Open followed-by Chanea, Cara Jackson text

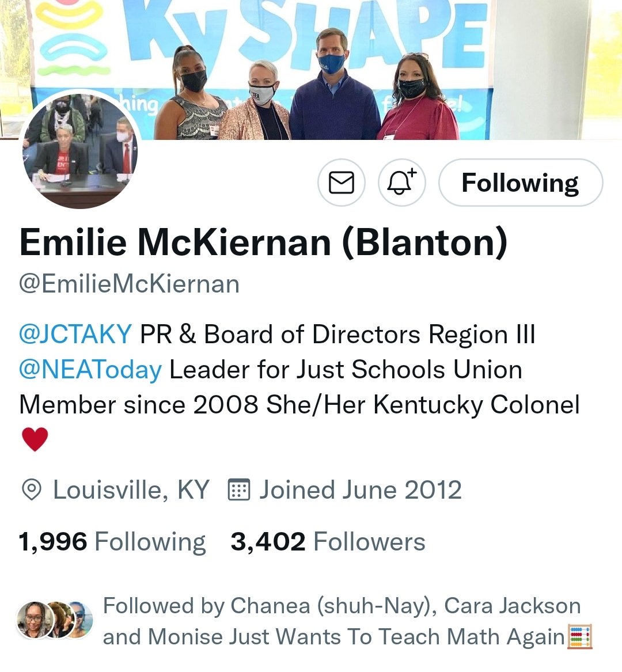pos(342,621)
